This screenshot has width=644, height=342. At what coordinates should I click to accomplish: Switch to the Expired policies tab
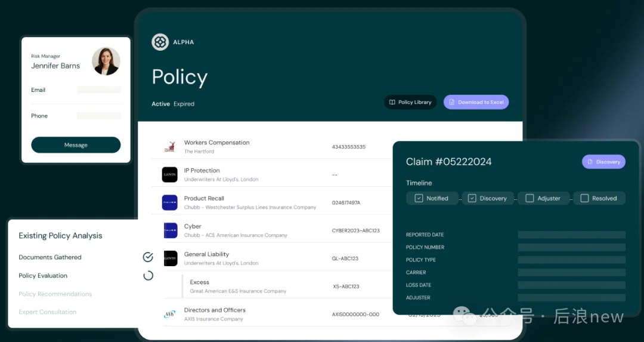[x=184, y=104]
